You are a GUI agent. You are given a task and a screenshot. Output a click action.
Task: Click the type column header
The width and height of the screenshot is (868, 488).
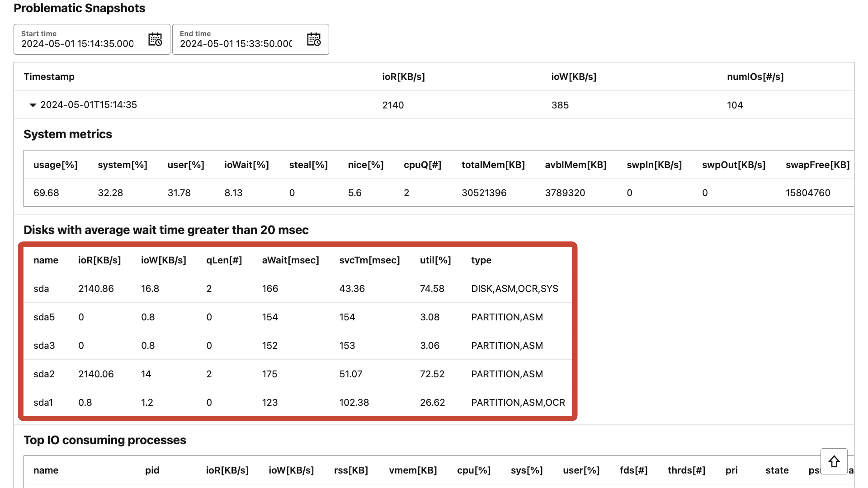point(481,260)
